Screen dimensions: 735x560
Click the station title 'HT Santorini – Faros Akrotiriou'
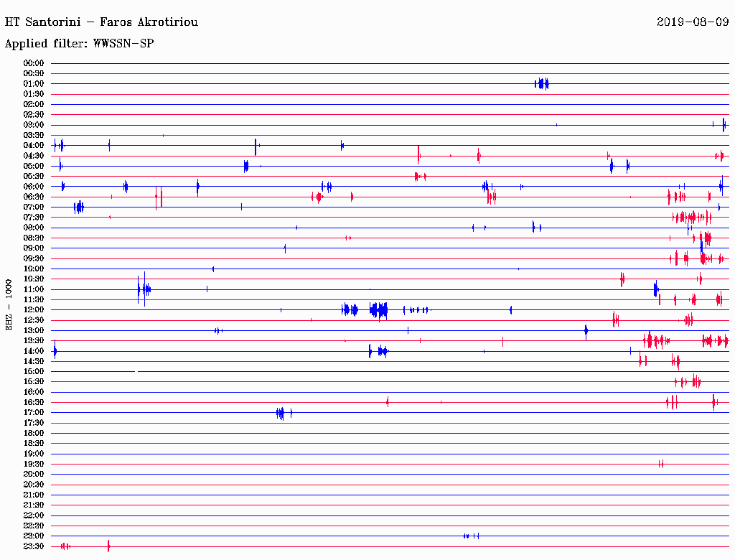click(x=101, y=22)
